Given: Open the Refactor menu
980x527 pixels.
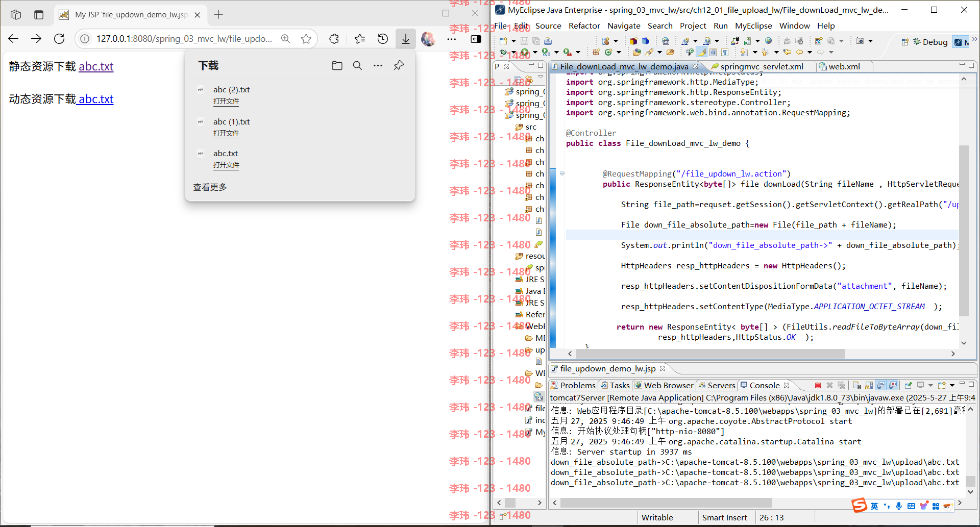Looking at the screenshot, I should pyautogui.click(x=584, y=26).
